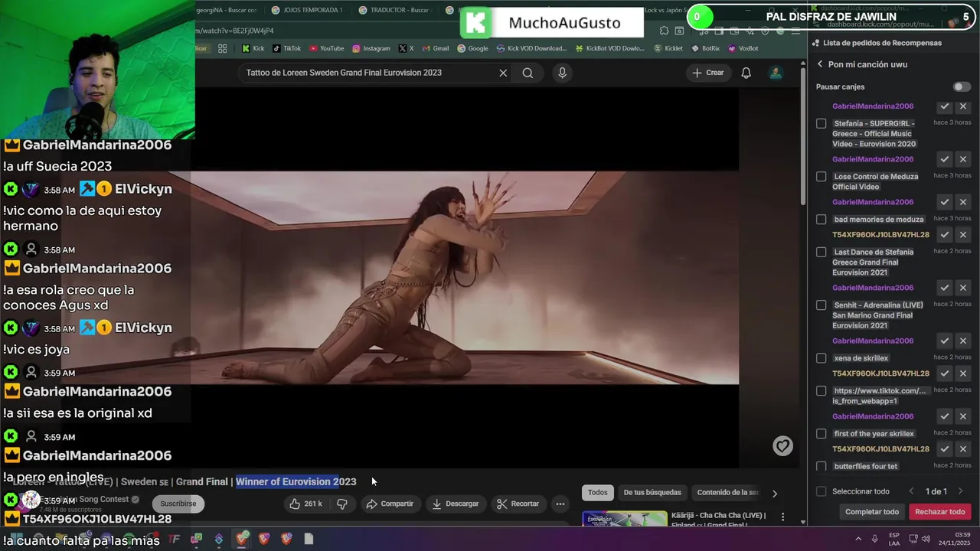Like the video with 261 k likes
Viewport: 980px width, 551px height.
click(x=305, y=504)
